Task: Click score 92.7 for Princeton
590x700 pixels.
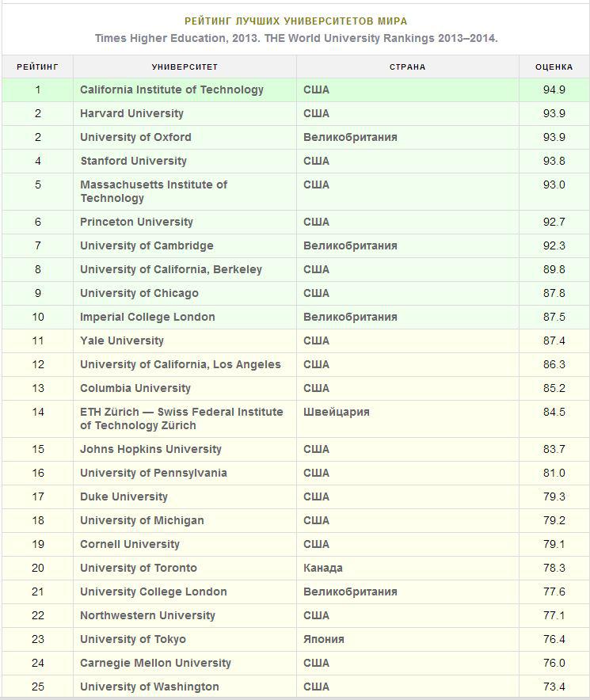Action: click(554, 222)
